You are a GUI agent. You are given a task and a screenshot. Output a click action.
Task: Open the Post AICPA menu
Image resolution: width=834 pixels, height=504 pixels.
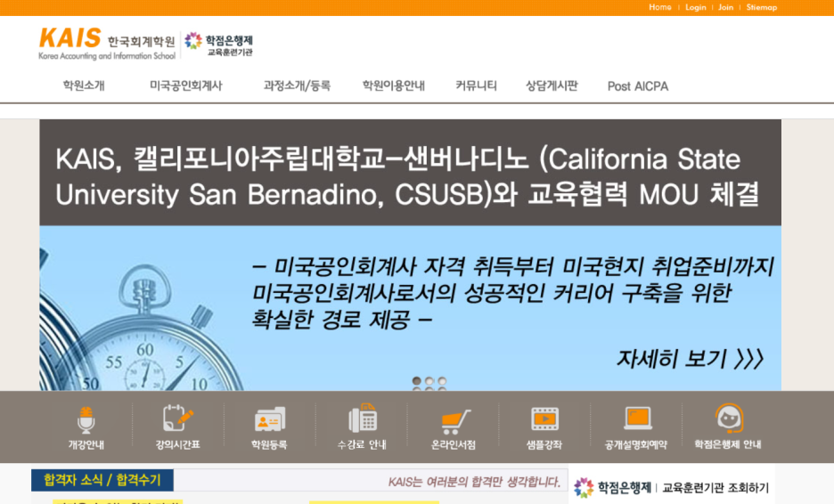tap(638, 86)
